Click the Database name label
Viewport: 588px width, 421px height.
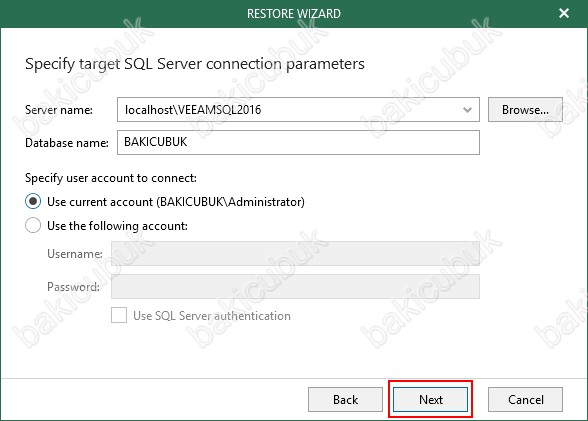[x=67, y=143]
